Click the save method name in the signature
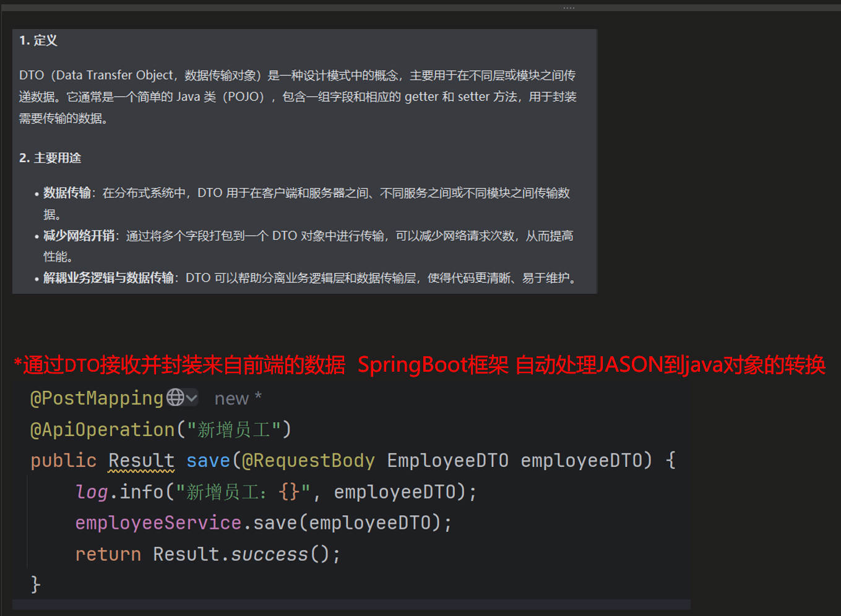 coord(208,461)
